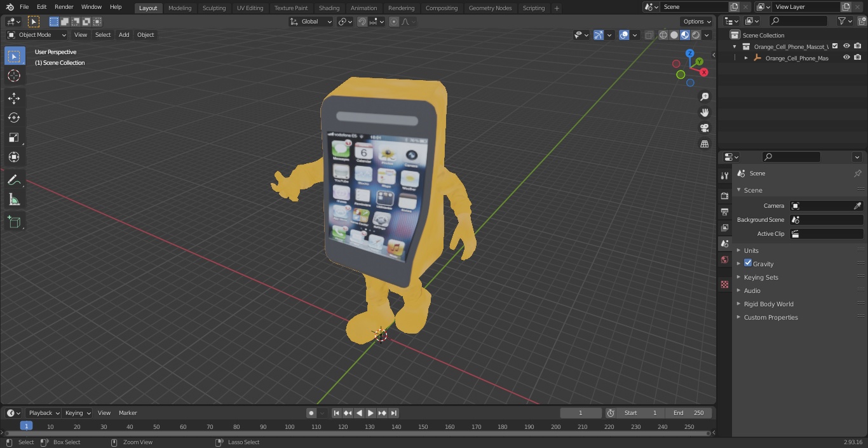The image size is (868, 448).
Task: Expand Orange_Cell_Phone_Mas object in outliner
Action: pyautogui.click(x=746, y=58)
